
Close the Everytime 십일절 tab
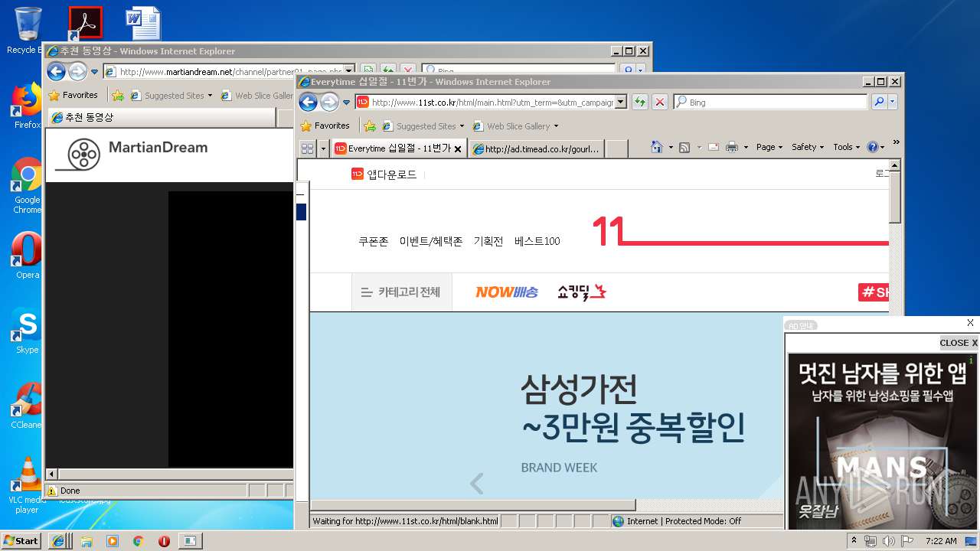[x=458, y=149]
